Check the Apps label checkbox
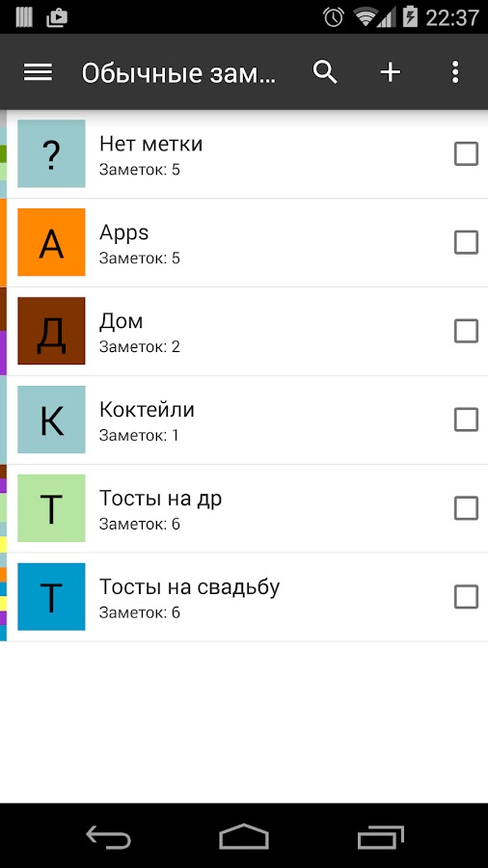 click(466, 242)
